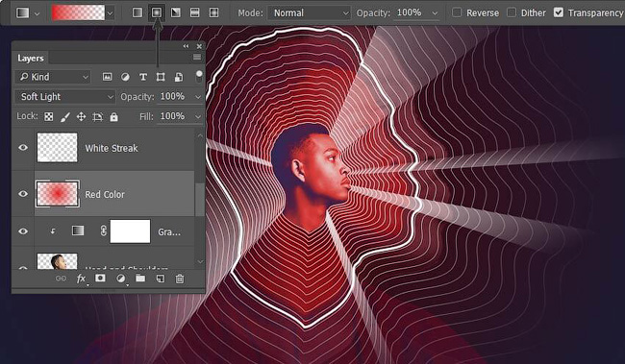
Task: Hide the White Streak layer
Action: pos(23,147)
